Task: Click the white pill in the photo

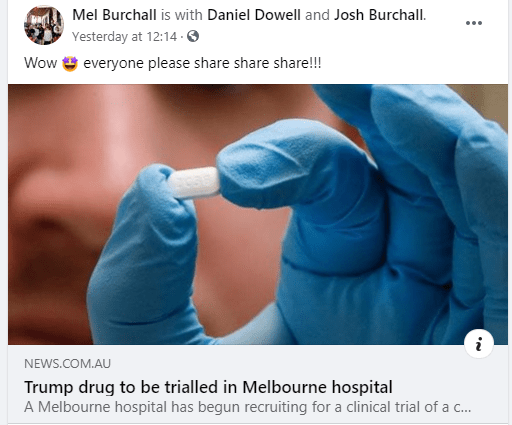Action: pos(194,183)
